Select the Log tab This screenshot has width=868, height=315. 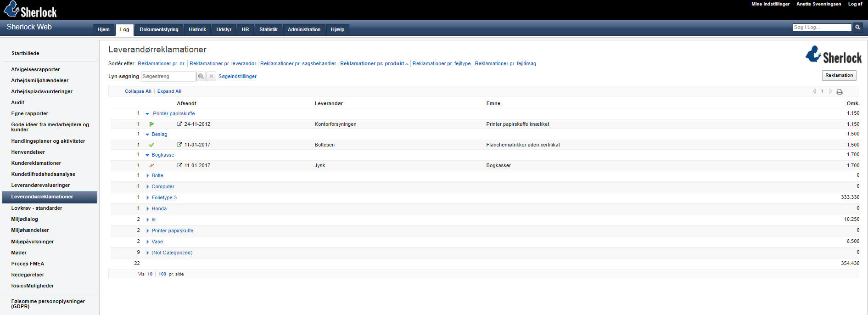tap(124, 29)
